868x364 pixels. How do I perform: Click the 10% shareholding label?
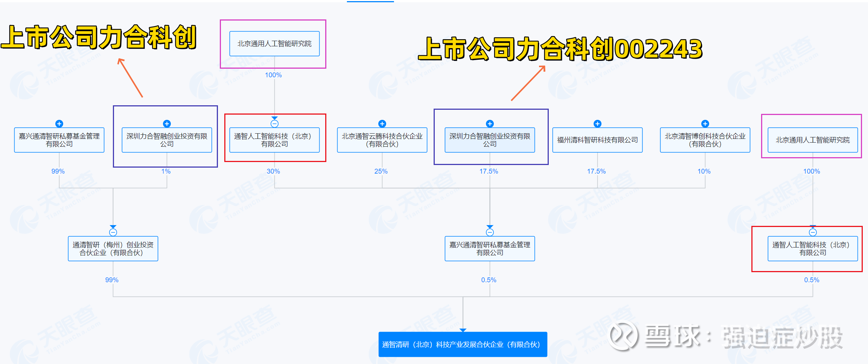pyautogui.click(x=704, y=171)
